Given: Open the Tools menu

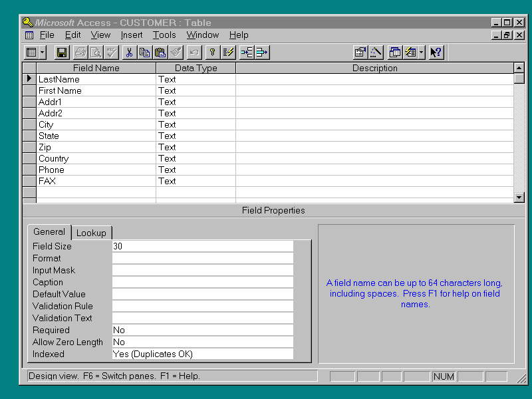Looking at the screenshot, I should click(x=164, y=35).
